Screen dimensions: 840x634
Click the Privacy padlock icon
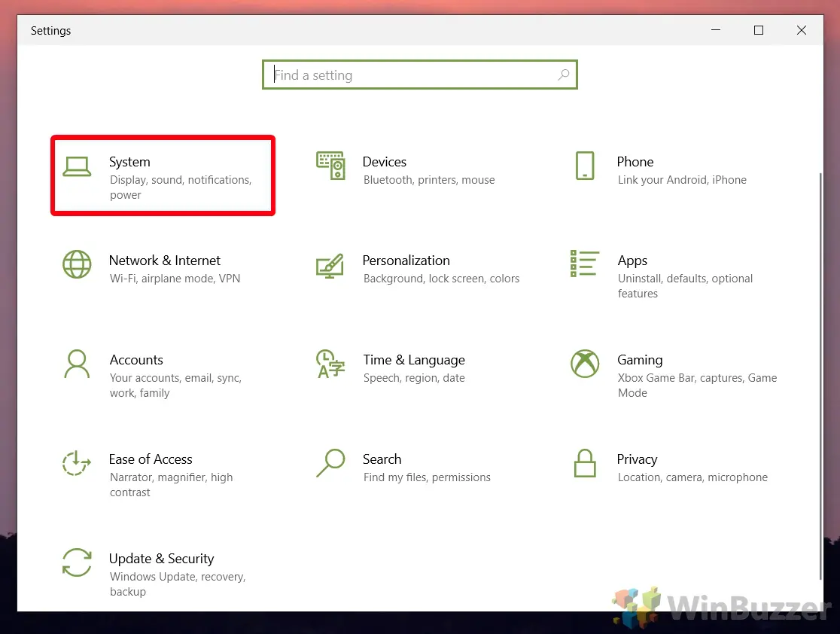585,463
